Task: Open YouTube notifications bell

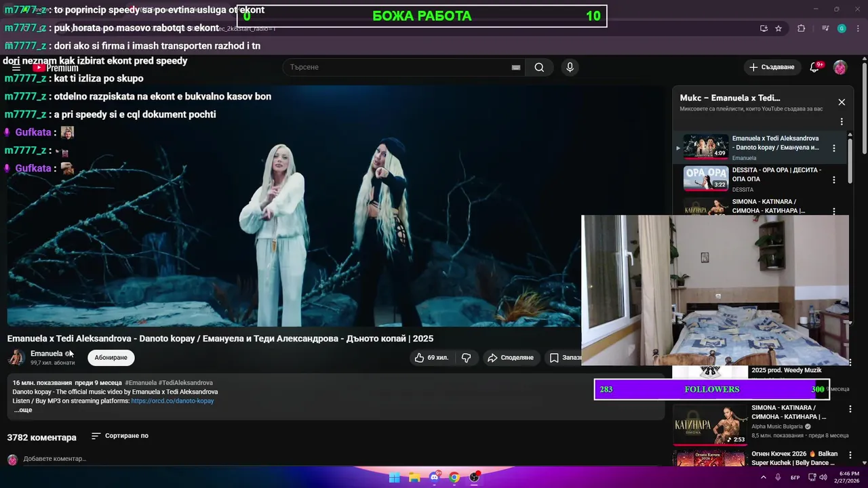Action: tap(814, 67)
